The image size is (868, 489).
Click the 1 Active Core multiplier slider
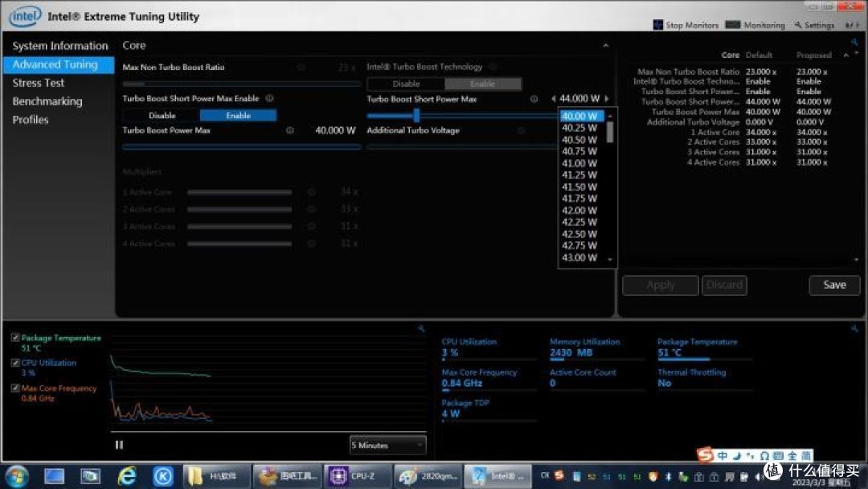point(240,192)
